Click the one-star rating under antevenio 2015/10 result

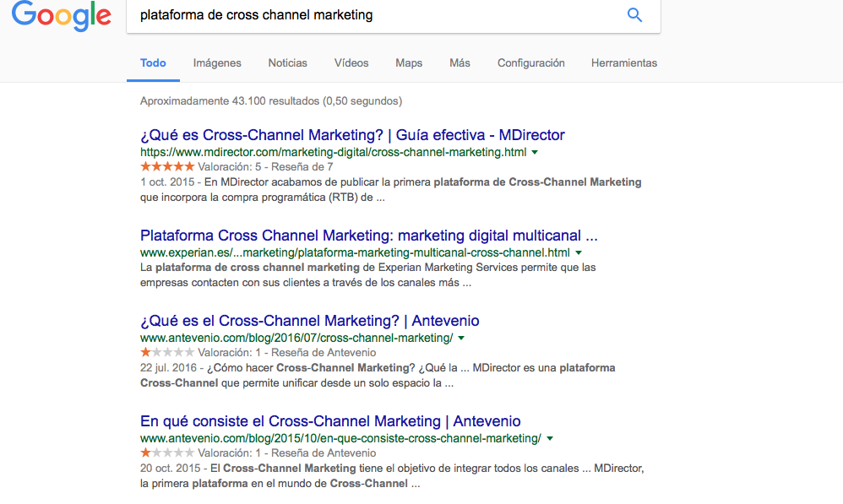(x=167, y=453)
